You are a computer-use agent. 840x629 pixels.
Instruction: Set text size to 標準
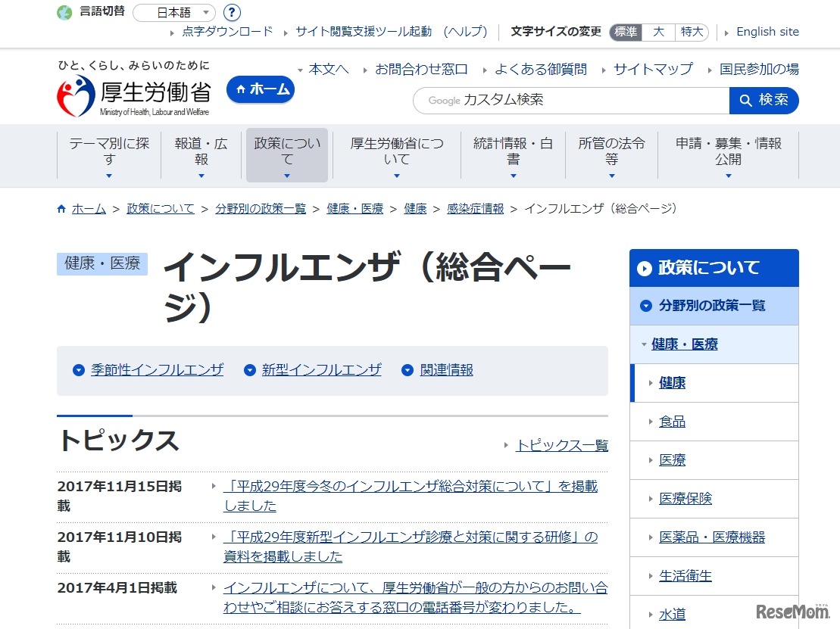626,32
